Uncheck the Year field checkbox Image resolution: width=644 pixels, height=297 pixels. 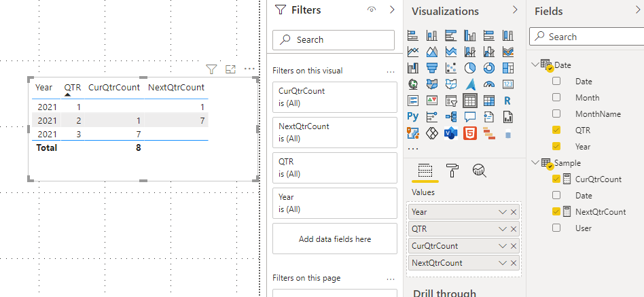pos(556,146)
